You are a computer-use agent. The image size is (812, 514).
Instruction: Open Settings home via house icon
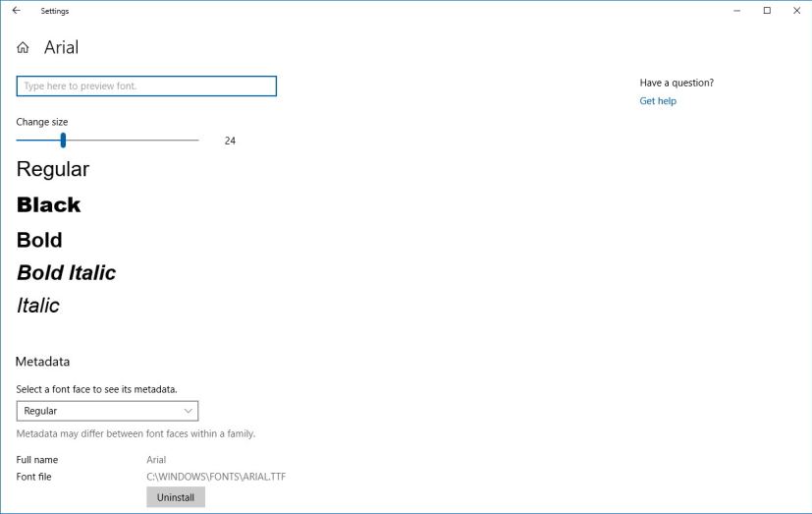click(23, 48)
